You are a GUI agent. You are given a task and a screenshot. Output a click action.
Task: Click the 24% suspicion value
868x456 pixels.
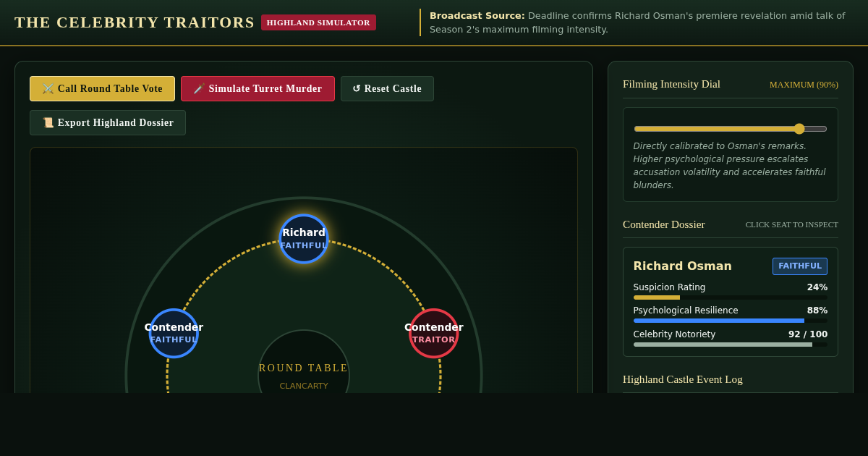point(817,287)
